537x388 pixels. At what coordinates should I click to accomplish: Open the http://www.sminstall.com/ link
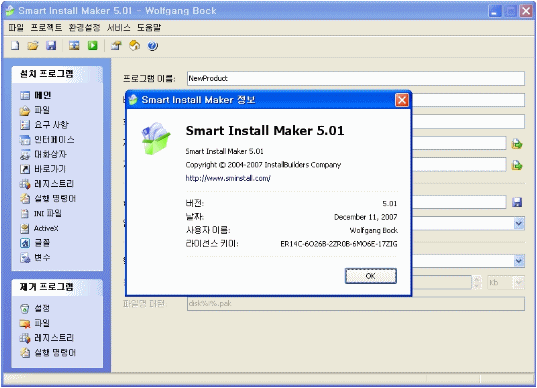coord(228,178)
